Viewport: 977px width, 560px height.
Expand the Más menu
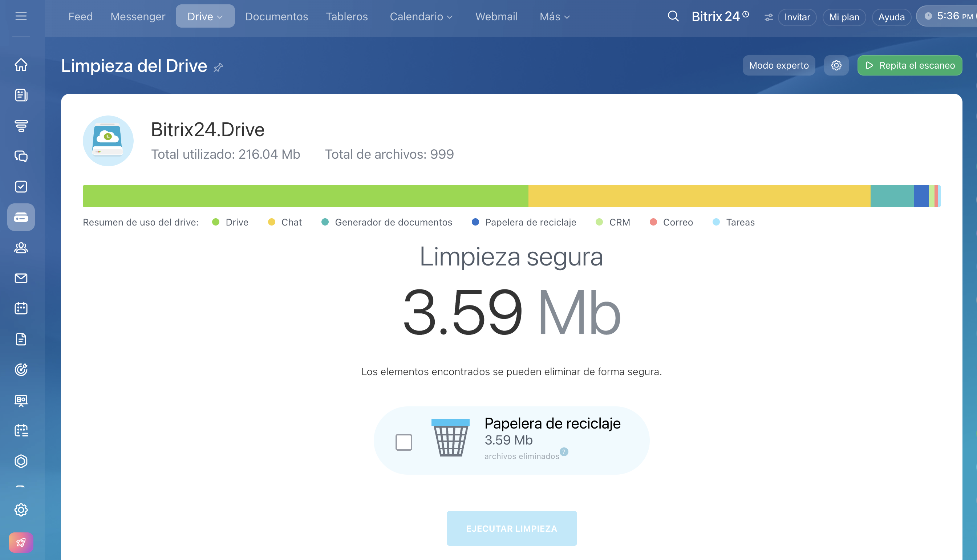pos(554,17)
